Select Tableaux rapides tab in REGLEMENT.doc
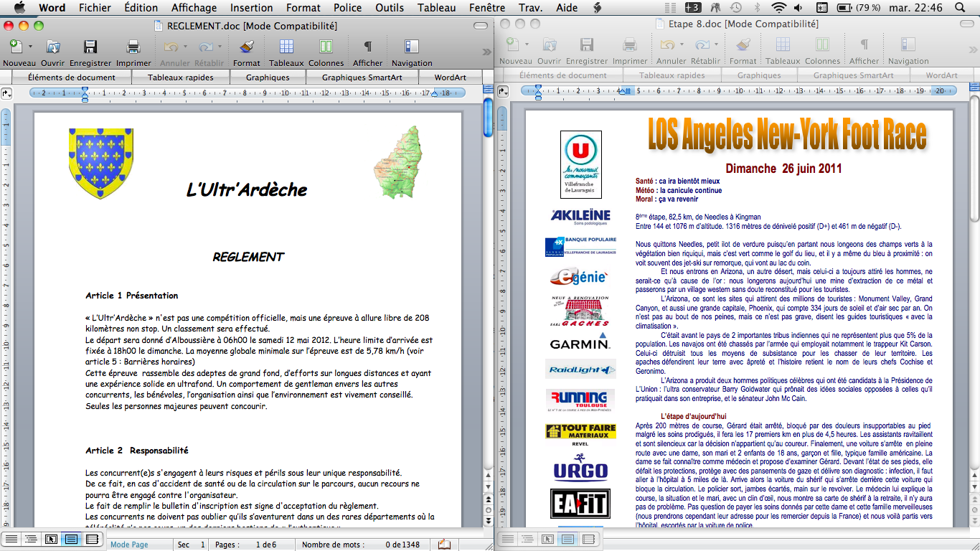Screen dimensions: 980x551 click(x=181, y=77)
